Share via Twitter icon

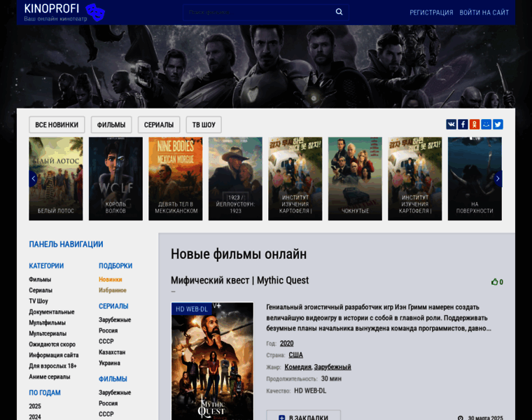498,125
